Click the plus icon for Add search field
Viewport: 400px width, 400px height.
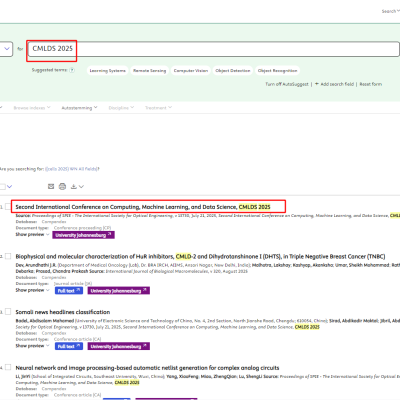pyautogui.click(x=317, y=84)
